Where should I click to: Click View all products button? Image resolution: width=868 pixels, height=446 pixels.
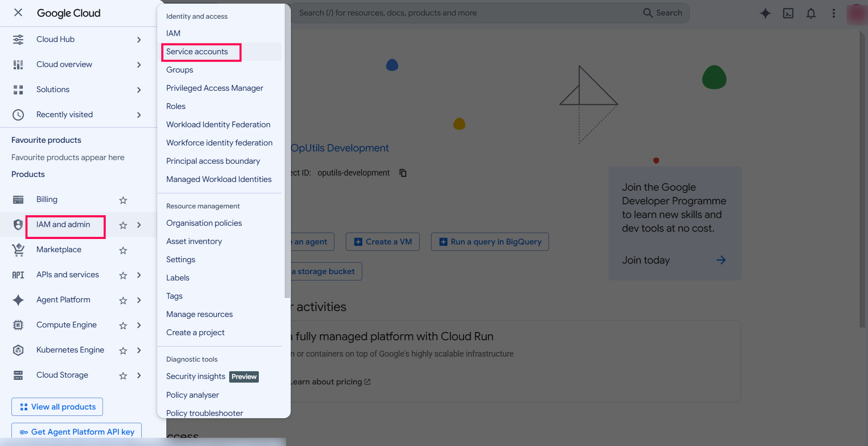tap(57, 407)
